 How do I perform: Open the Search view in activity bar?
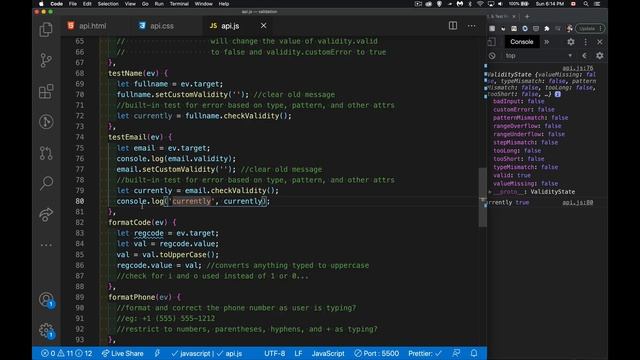tap(46, 183)
